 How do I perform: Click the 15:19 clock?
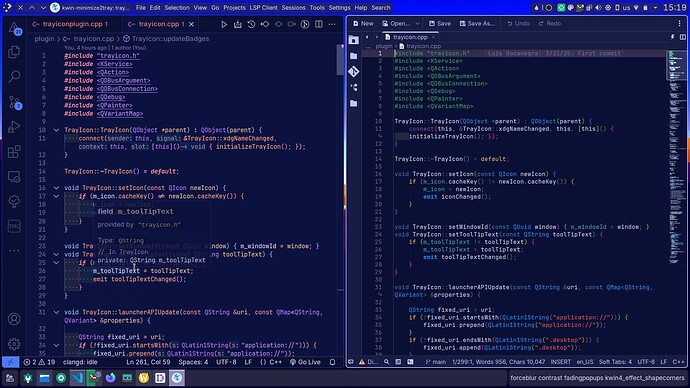[x=674, y=7]
